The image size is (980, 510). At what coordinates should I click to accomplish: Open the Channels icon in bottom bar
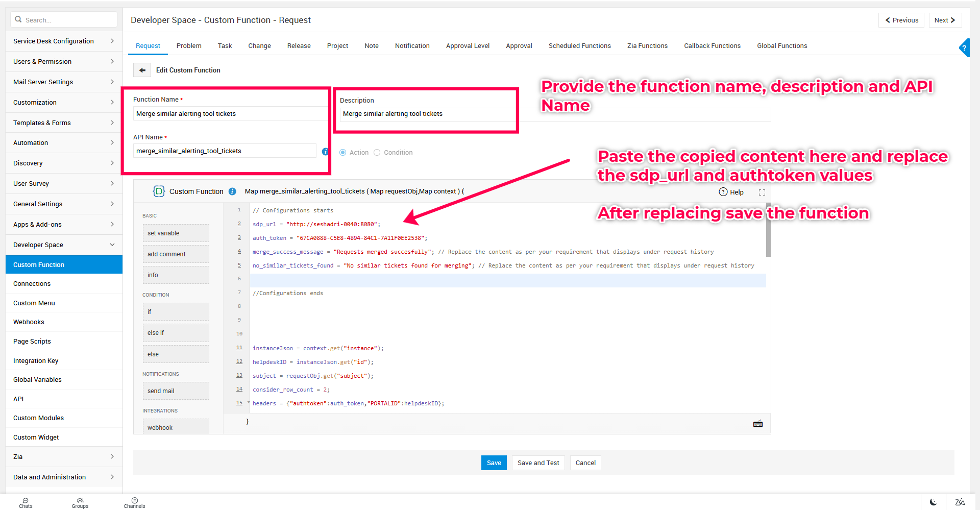[134, 502]
